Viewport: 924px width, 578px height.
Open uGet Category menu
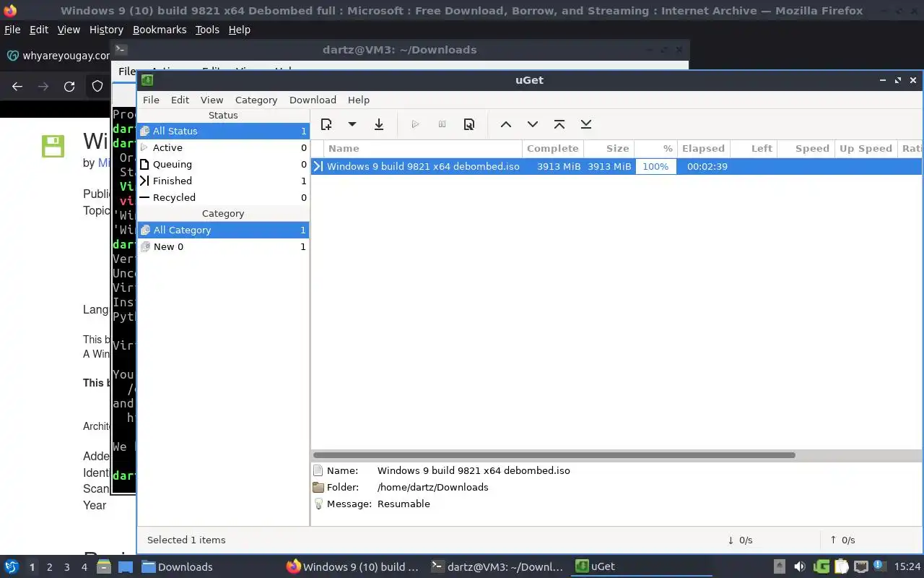click(256, 100)
